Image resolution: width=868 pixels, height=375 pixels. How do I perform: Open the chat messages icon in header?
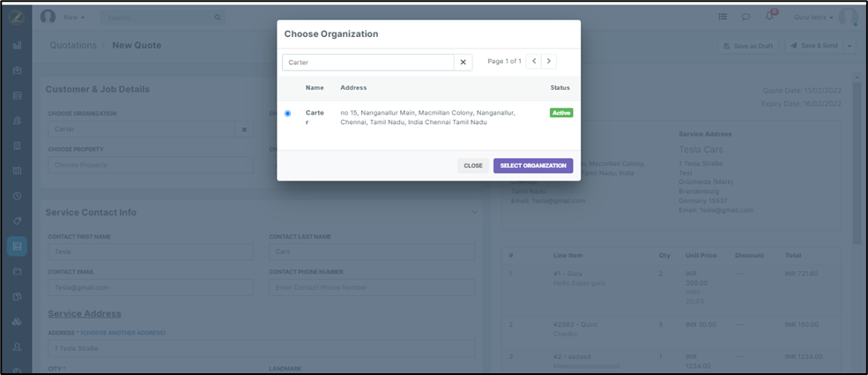point(746,17)
